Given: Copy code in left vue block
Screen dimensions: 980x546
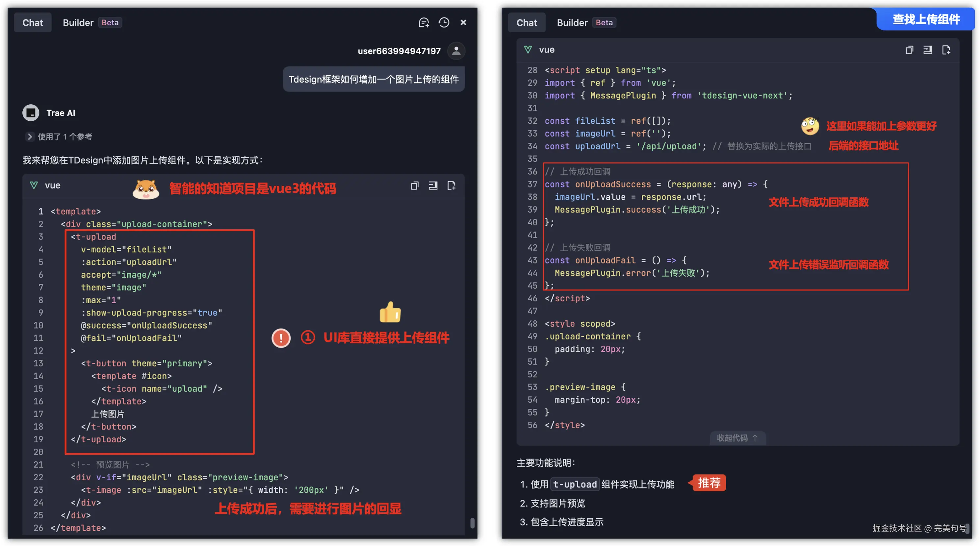Looking at the screenshot, I should pos(415,186).
